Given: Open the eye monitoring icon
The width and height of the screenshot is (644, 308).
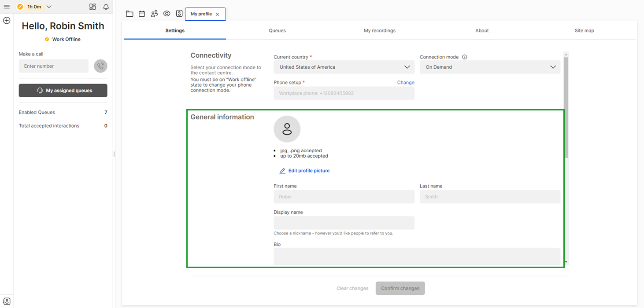Looking at the screenshot, I should [x=167, y=14].
